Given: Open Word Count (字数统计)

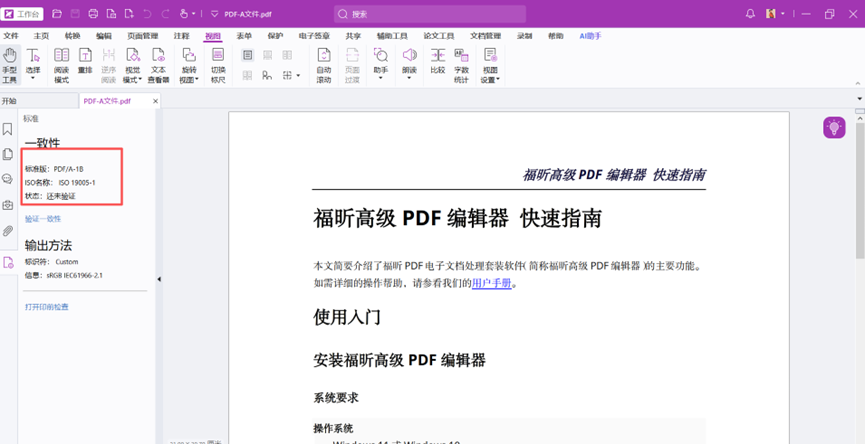Looking at the screenshot, I should [461, 65].
